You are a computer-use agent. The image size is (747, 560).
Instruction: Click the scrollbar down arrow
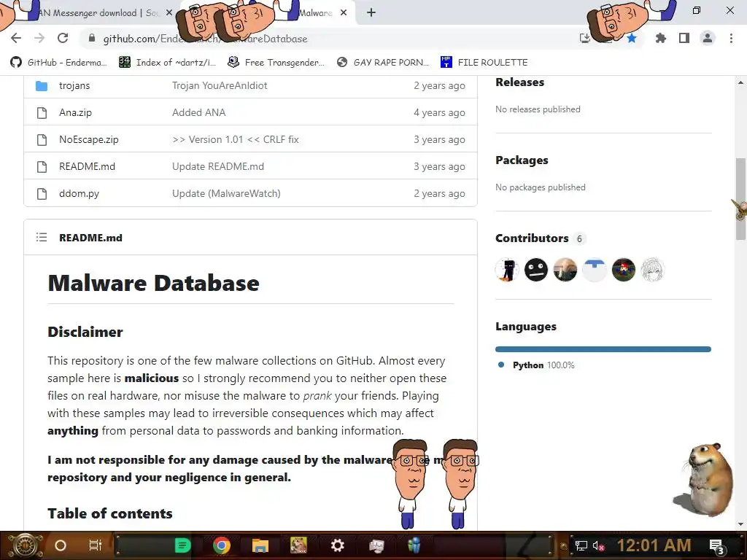tap(740, 524)
